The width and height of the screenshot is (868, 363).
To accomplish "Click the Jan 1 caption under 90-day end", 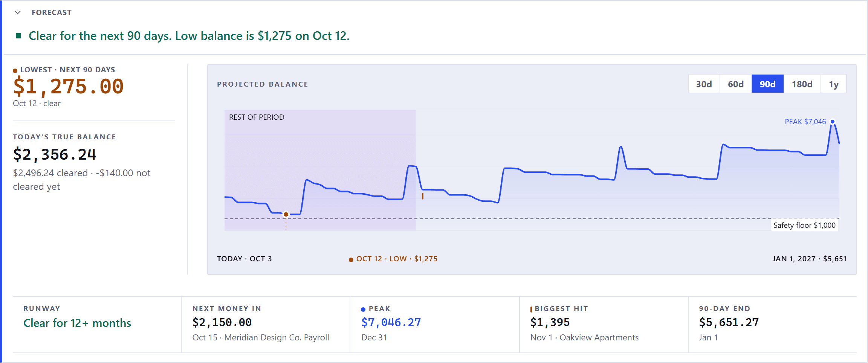I will pos(708,337).
